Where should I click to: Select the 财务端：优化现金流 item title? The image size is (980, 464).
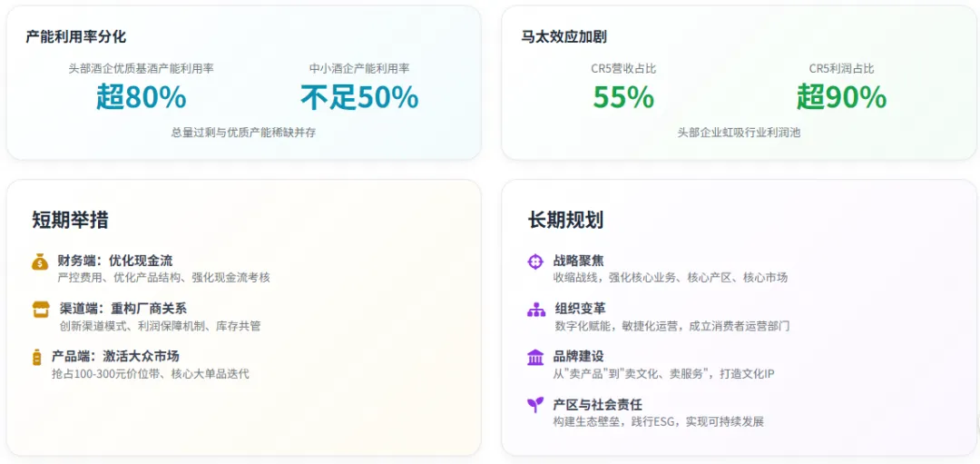tap(115, 261)
